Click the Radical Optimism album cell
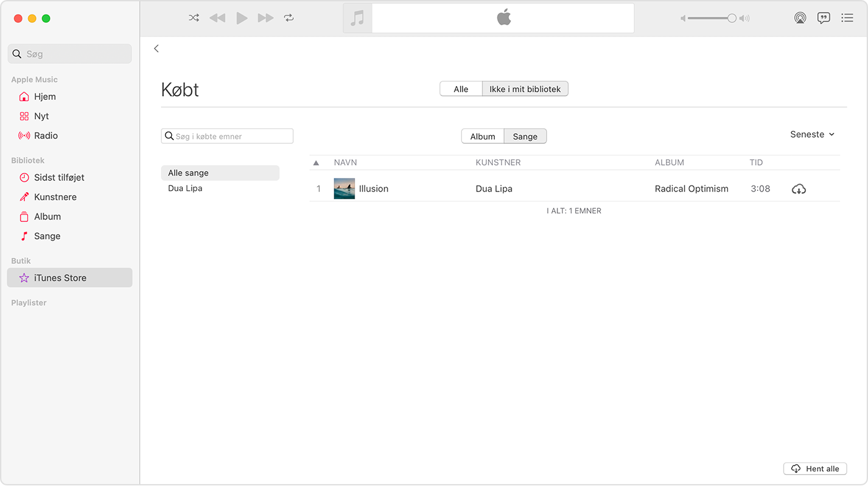868x486 pixels. 691,189
